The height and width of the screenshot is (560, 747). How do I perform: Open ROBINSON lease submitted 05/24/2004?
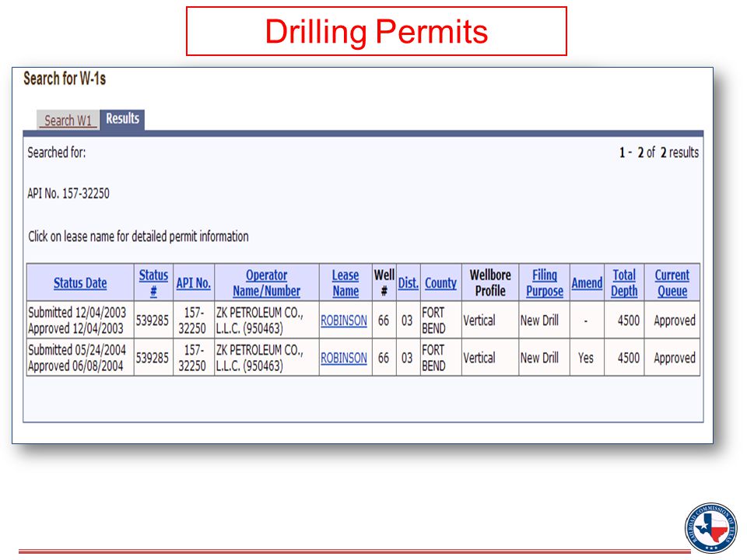point(344,358)
